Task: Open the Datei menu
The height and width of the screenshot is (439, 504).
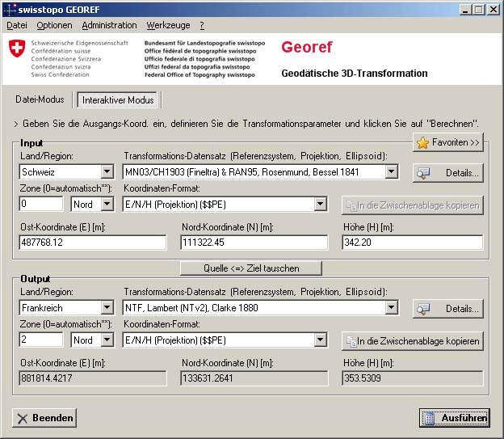Action: [x=17, y=26]
